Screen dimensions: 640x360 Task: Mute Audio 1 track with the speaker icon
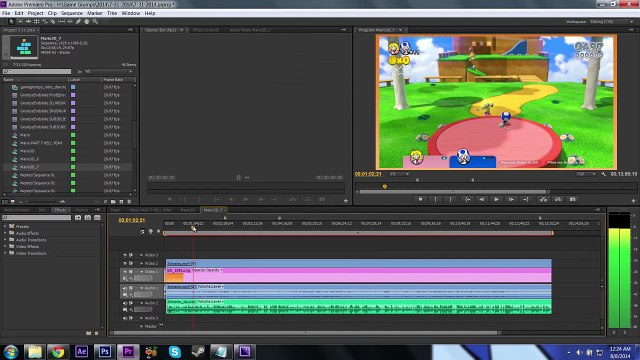click(125, 288)
